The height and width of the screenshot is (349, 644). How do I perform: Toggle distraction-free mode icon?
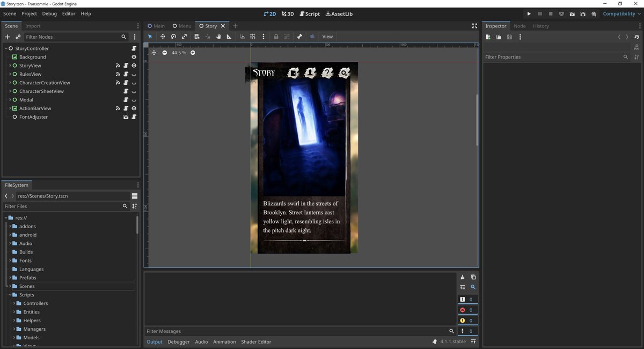[474, 26]
